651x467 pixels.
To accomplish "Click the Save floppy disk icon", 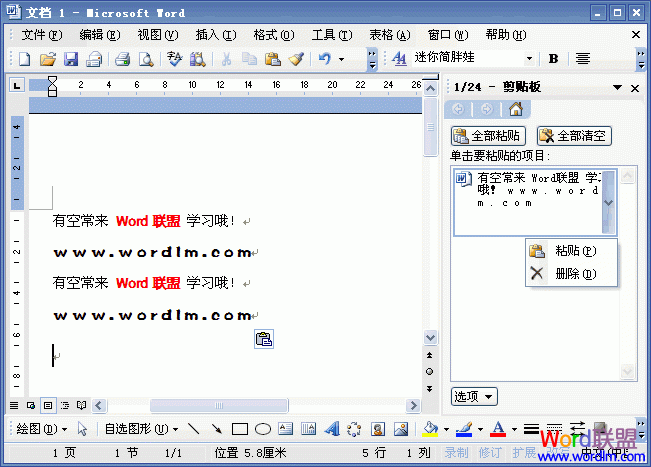I will 70,59.
